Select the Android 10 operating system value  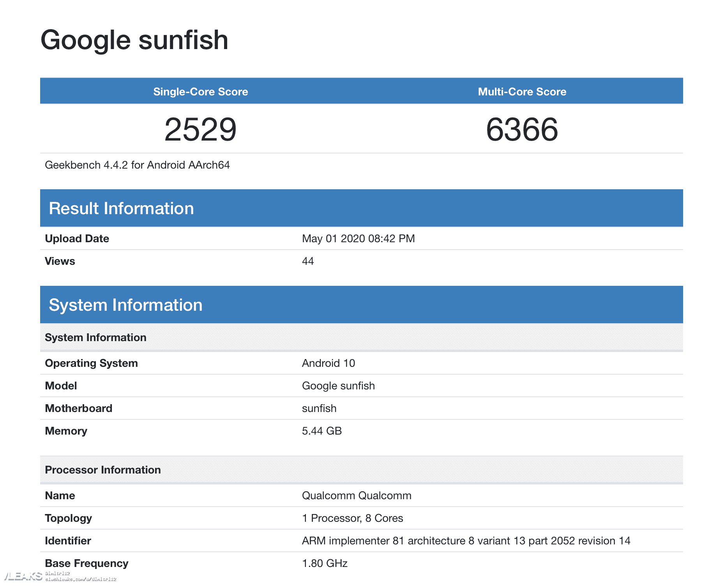pyautogui.click(x=328, y=363)
